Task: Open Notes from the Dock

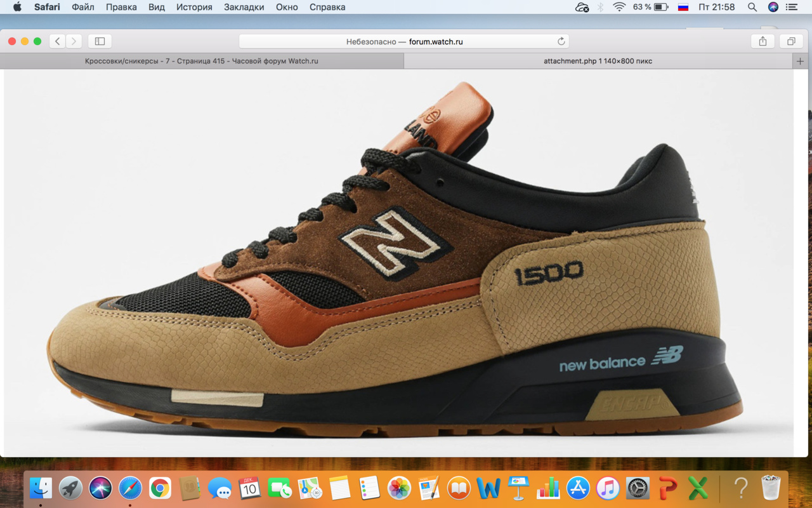Action: coord(339,488)
